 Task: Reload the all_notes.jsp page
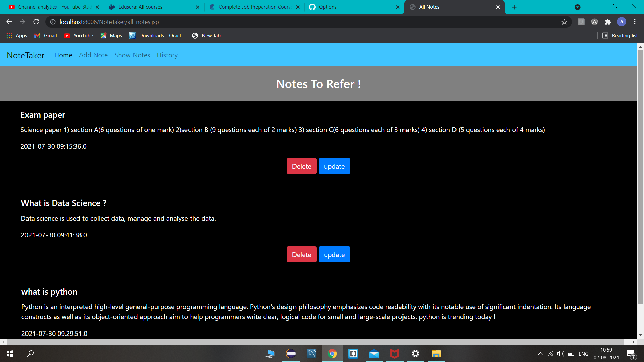pos(36,22)
